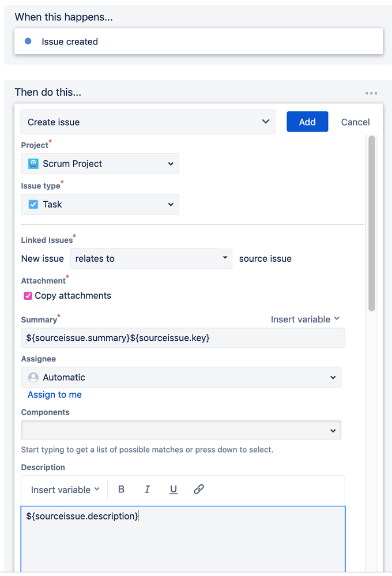Click the Automatic assignee avatar icon
Image resolution: width=392 pixels, height=576 pixels.
click(33, 377)
